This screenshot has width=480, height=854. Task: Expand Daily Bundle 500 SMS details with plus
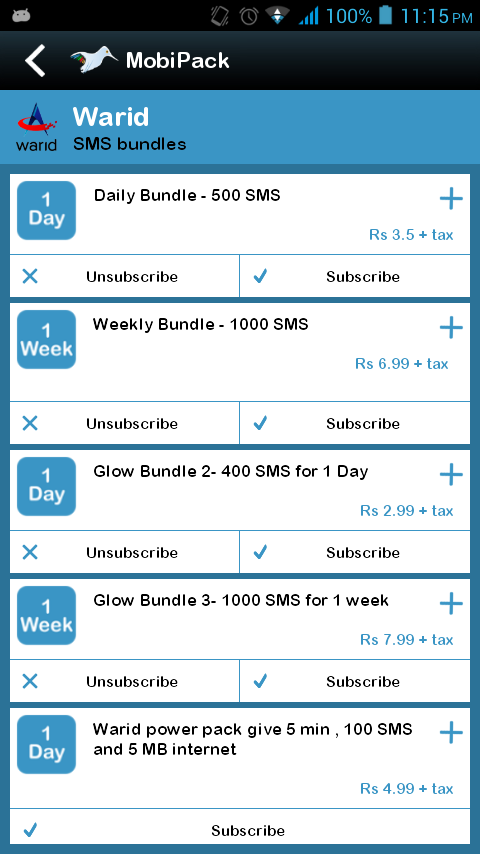click(451, 199)
